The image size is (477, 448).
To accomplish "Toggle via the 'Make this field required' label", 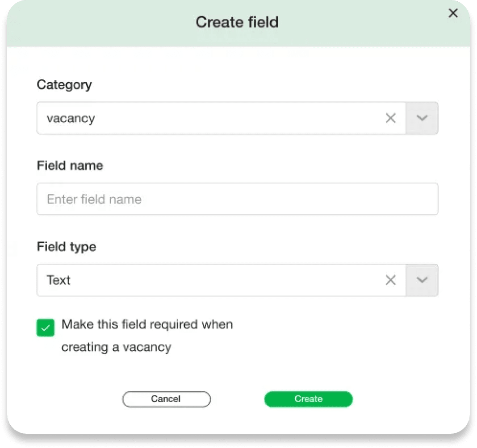I will coord(147,324).
